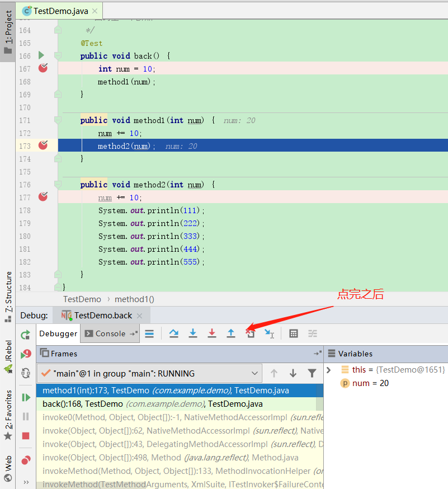Expand the this variable in Variables panel
Image resolution: width=448 pixels, height=489 pixels.
[328, 370]
